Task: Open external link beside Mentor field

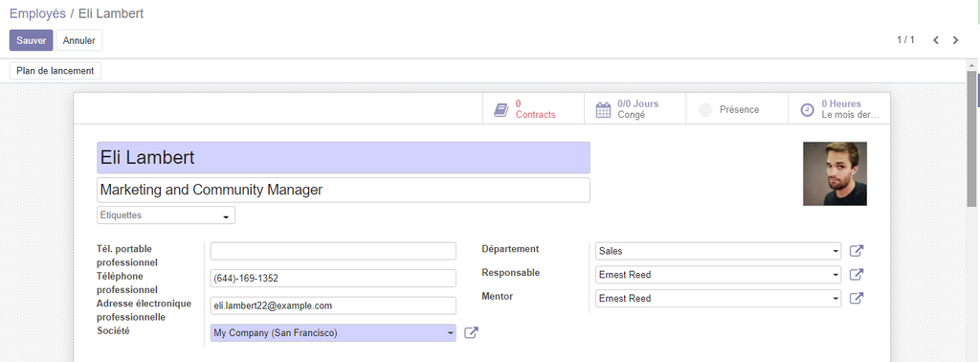Action: [857, 298]
